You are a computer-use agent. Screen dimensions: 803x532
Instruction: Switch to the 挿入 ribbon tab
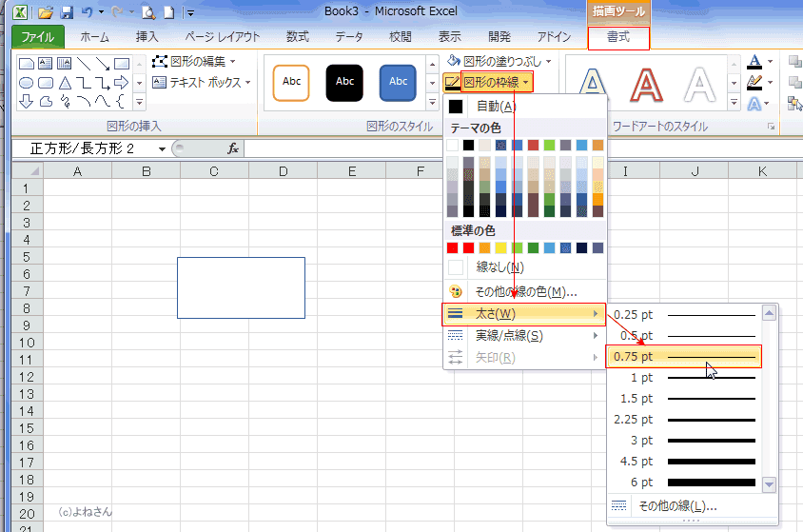pyautogui.click(x=147, y=38)
